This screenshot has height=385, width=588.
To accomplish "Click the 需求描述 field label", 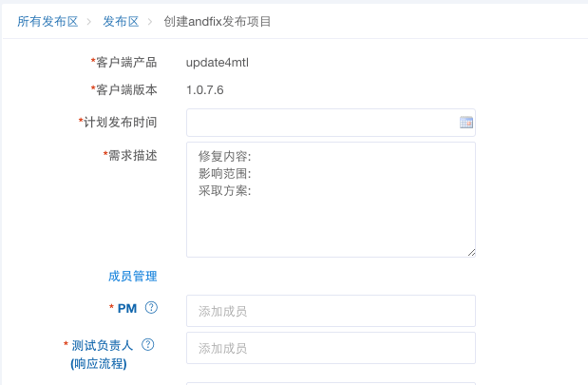I will [132, 155].
